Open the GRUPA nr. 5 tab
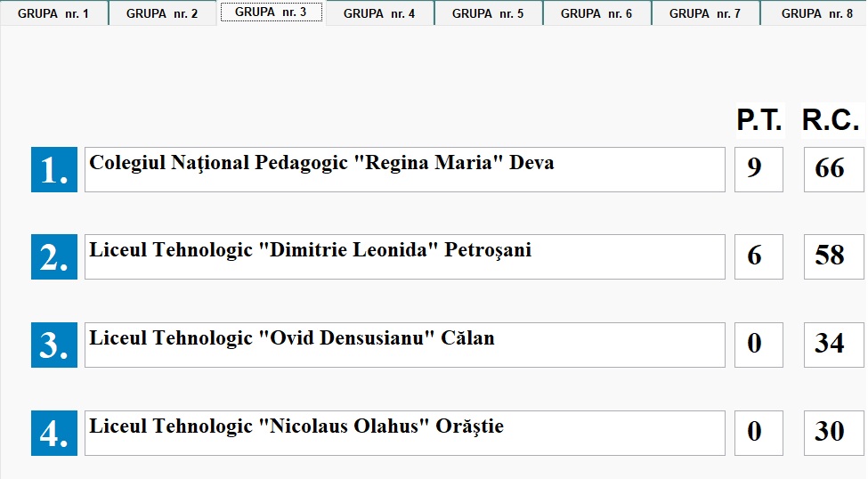This screenshot has height=479, width=868. tap(488, 13)
